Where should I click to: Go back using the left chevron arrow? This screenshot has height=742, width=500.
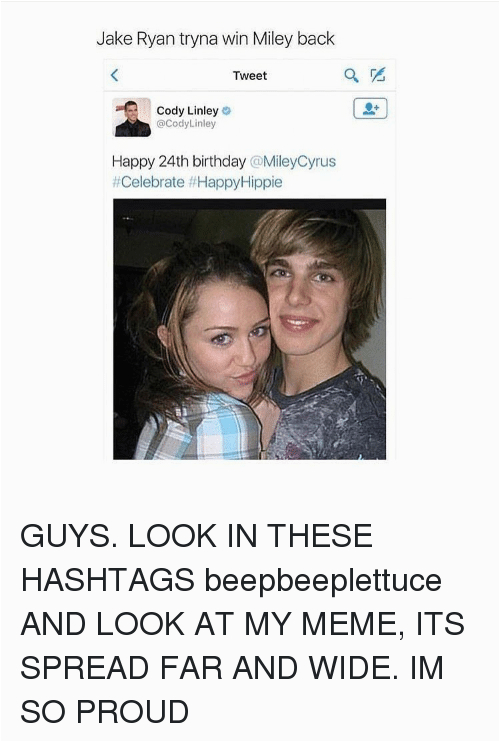point(114,75)
